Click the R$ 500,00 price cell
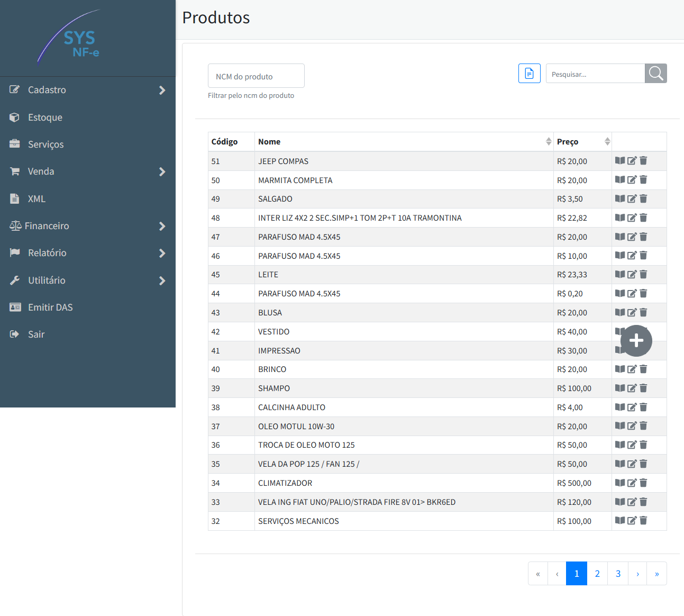This screenshot has height=616, width=684. tap(582, 483)
